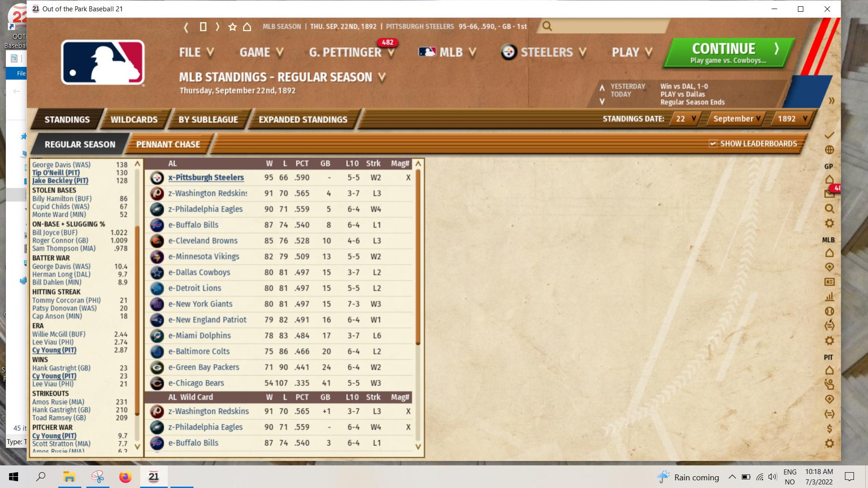Open the STEELERS team menu
The height and width of the screenshot is (488, 868).
pos(543,52)
